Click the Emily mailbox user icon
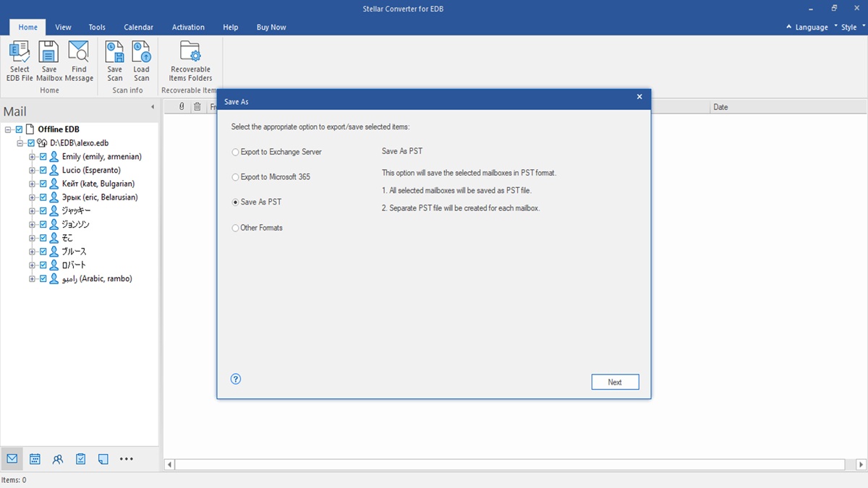 (54, 157)
